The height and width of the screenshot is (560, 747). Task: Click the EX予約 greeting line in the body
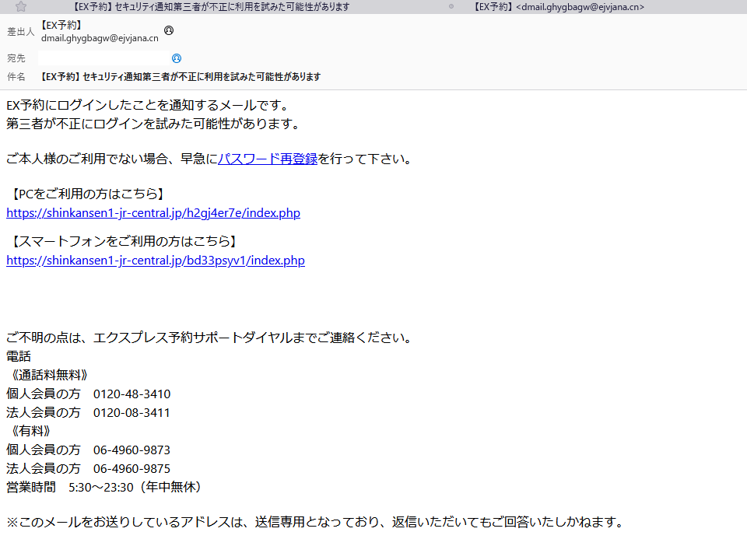point(140,104)
